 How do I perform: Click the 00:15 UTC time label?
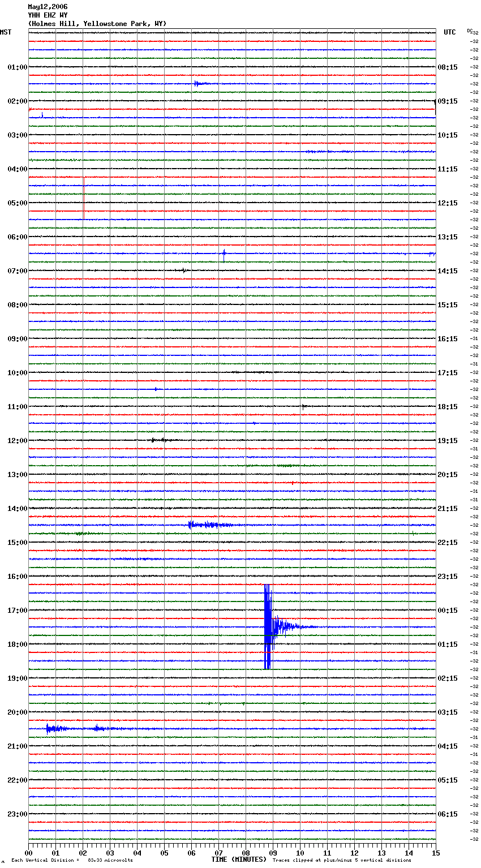tap(448, 611)
